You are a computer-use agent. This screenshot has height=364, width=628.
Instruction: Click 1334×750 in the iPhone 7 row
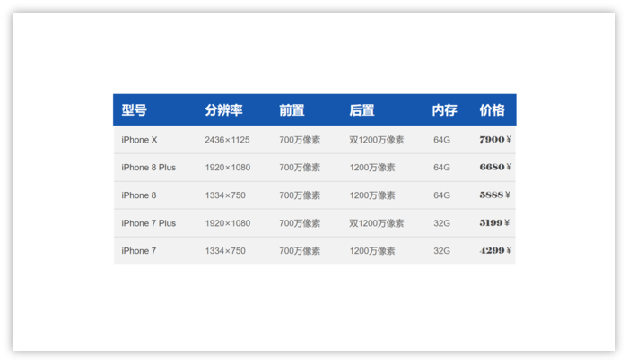225,251
